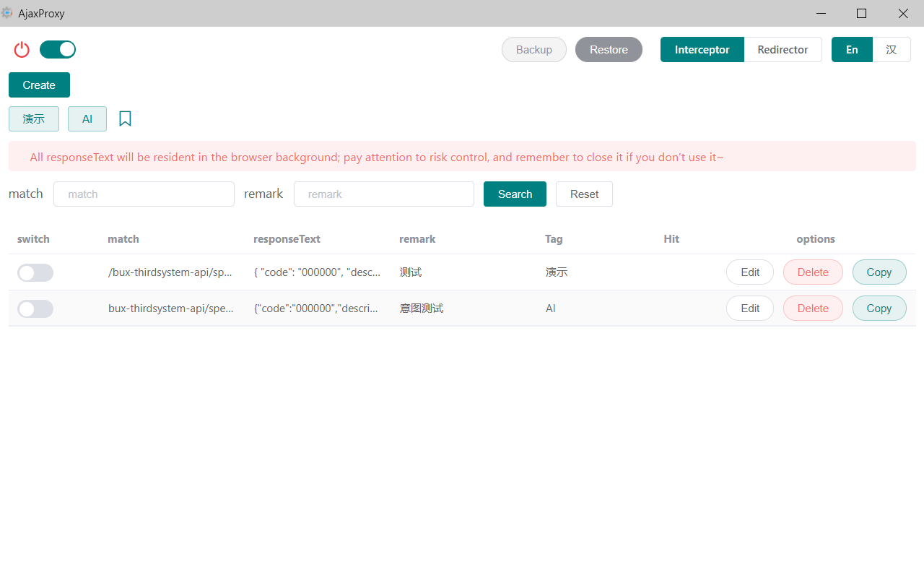This screenshot has width=924, height=578.
Task: Click the Backup button
Action: [x=534, y=49]
